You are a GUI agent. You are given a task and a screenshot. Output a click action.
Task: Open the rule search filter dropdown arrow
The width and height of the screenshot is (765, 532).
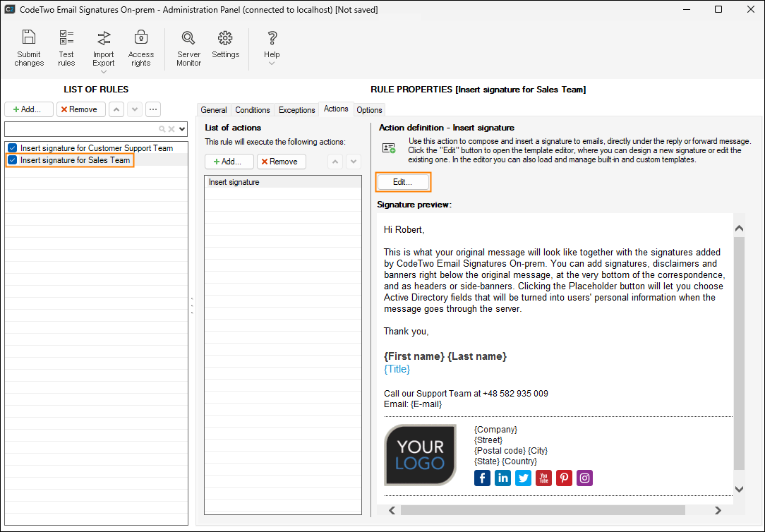182,129
